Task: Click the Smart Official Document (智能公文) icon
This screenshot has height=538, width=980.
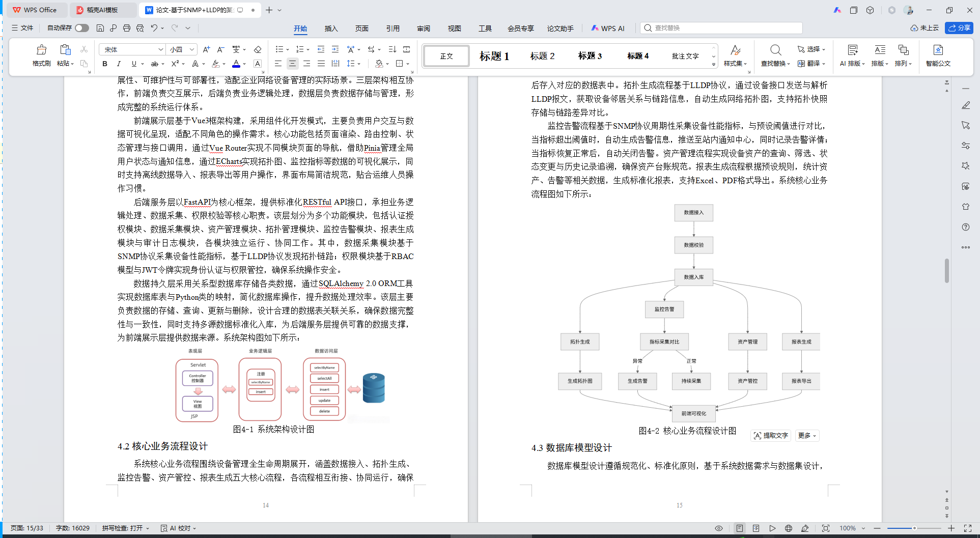Action: [938, 50]
